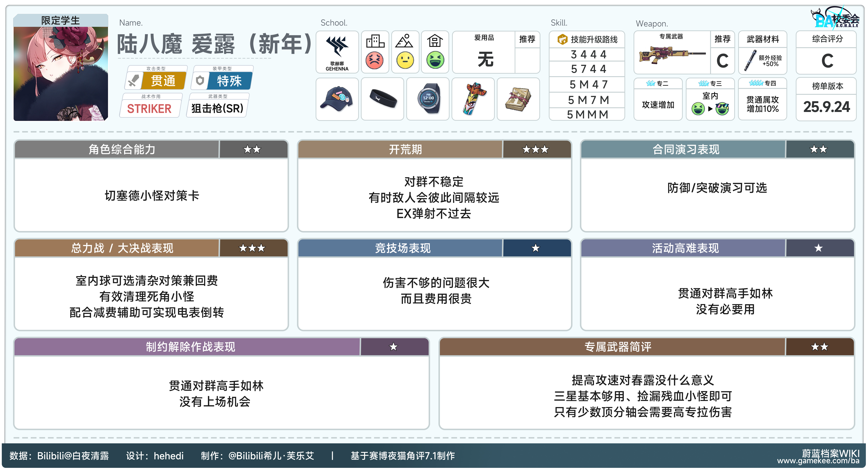The image size is (868, 470).
Task: Click the 技能升级路线 skill header icon
Action: (x=562, y=39)
